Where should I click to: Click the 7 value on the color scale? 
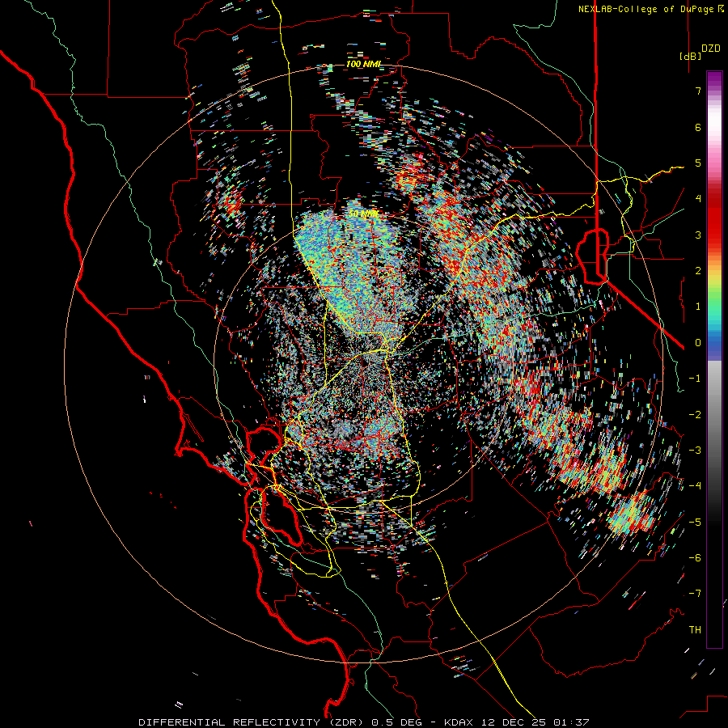(698, 91)
